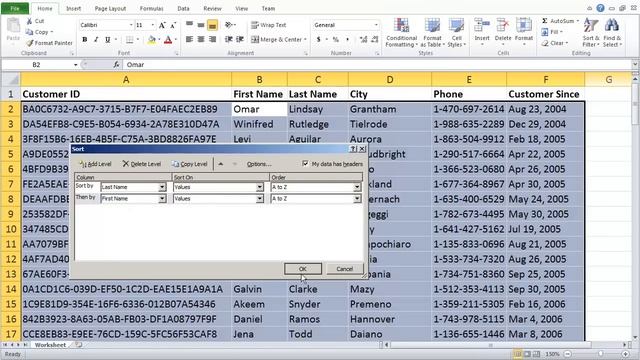The width and height of the screenshot is (640, 360).
Task: Open Order dropdown in Sort by row
Action: point(357,187)
